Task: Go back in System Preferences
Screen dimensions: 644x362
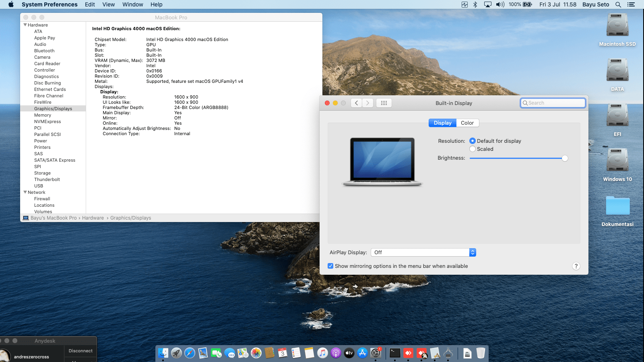Action: point(356,103)
